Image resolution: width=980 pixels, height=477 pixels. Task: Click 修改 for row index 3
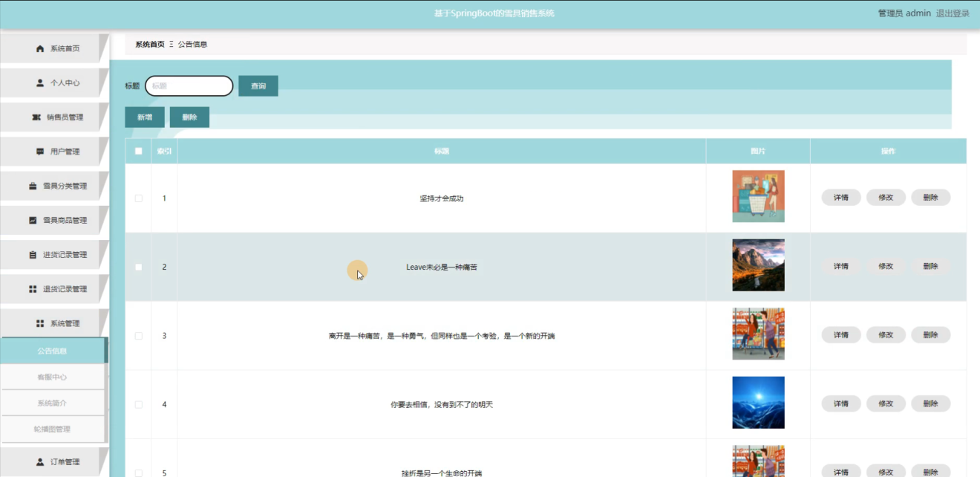886,335
